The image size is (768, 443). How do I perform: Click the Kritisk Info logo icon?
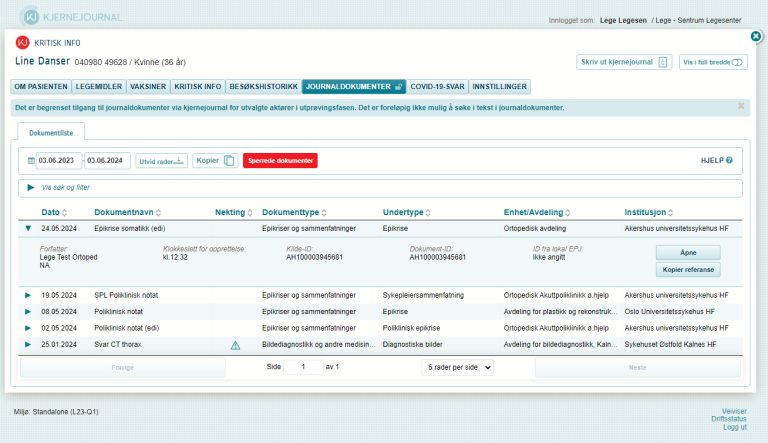[x=23, y=42]
